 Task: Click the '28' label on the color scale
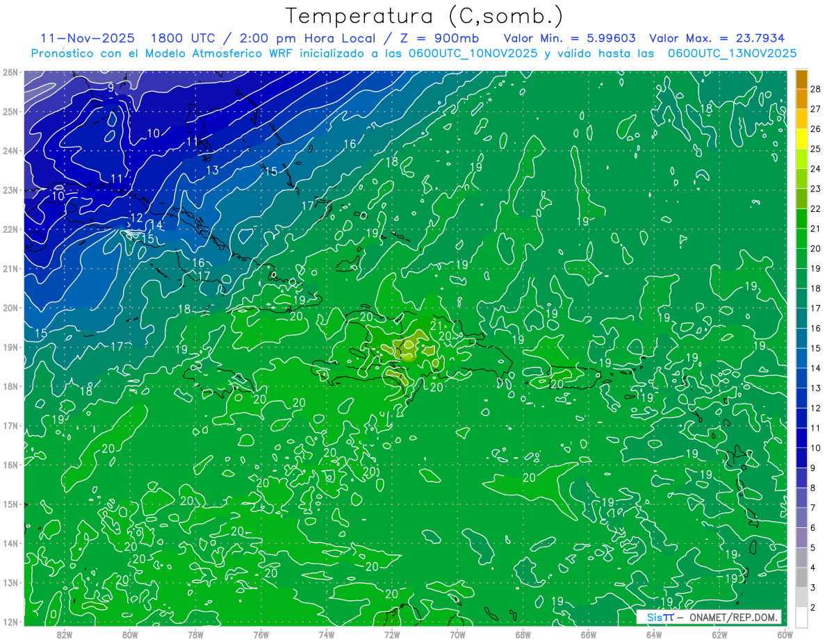point(815,89)
